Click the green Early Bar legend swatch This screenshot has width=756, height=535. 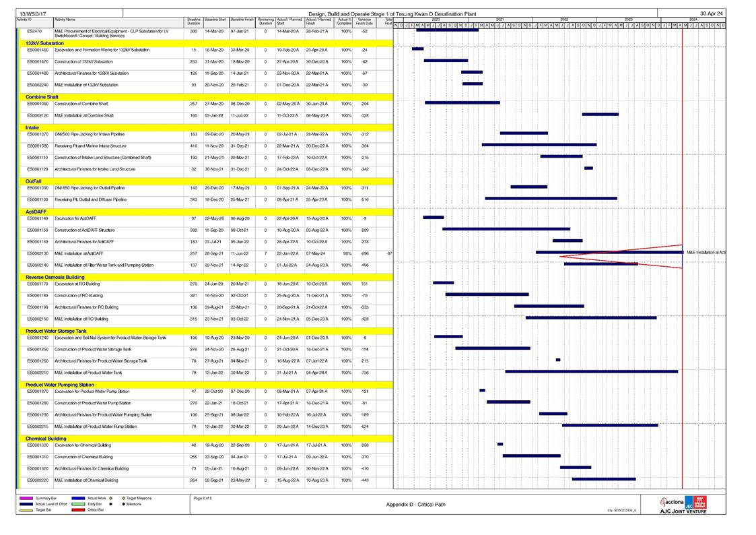click(77, 504)
